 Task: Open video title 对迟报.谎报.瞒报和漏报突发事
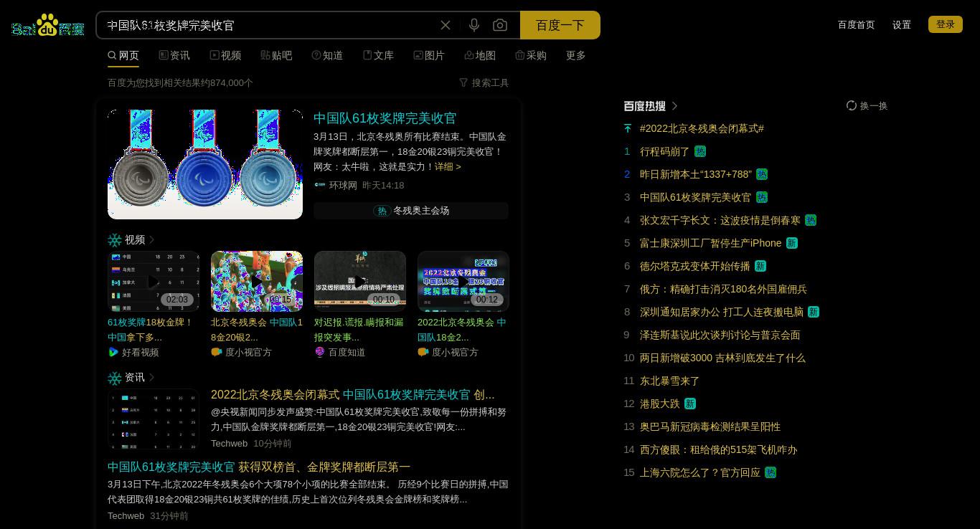[359, 330]
